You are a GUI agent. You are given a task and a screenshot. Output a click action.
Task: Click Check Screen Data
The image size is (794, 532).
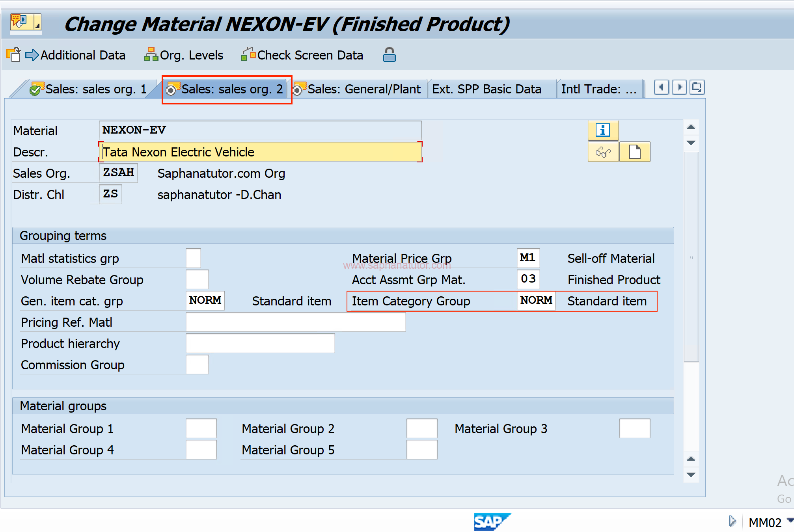pos(302,55)
